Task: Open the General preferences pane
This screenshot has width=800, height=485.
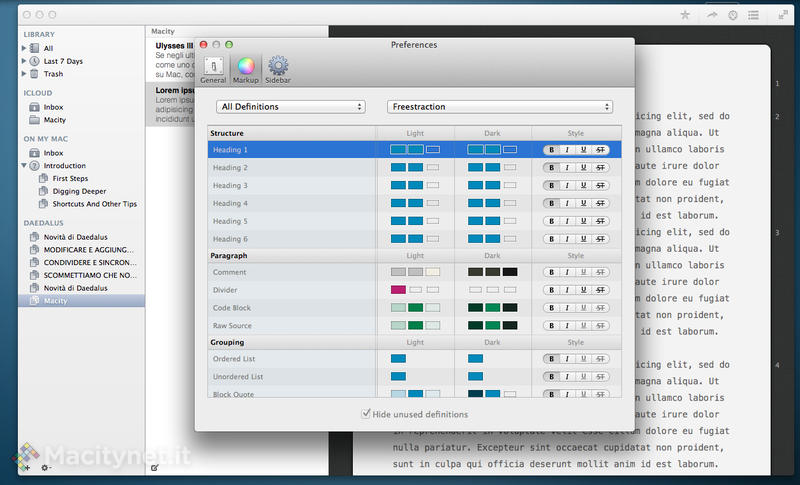Action: click(213, 70)
